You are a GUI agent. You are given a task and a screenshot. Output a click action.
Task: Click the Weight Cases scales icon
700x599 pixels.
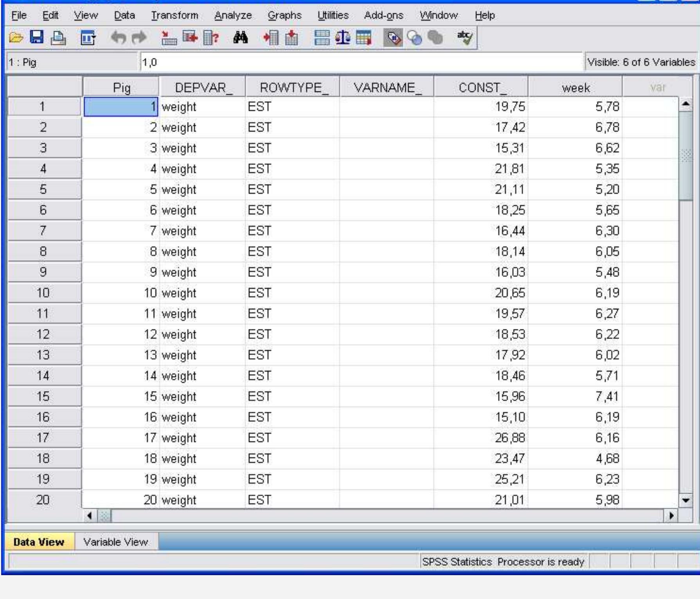click(343, 38)
